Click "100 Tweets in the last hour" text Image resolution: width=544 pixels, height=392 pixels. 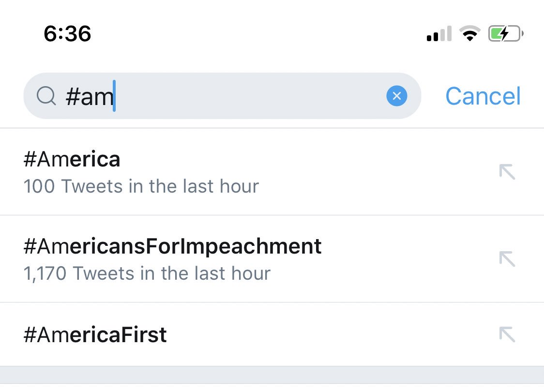(141, 186)
